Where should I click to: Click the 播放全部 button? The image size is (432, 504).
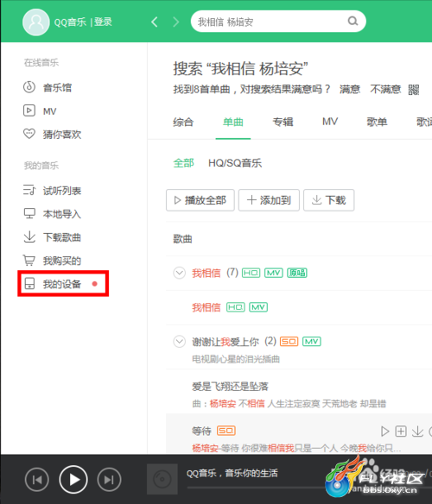(200, 200)
